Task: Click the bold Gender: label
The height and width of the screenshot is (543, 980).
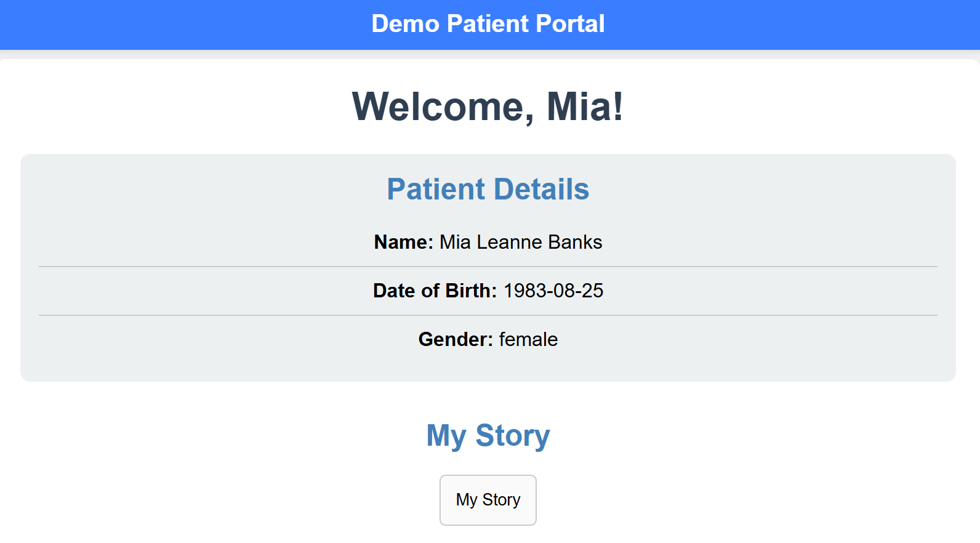Action: pos(456,339)
